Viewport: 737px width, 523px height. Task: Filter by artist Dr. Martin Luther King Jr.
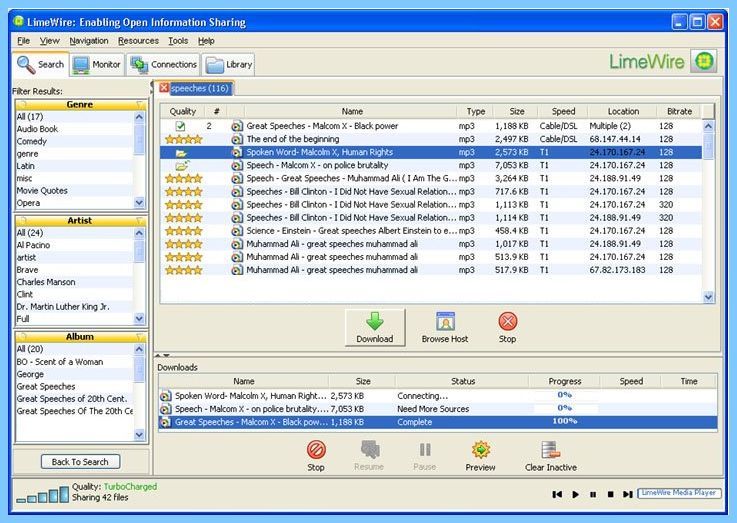75,306
